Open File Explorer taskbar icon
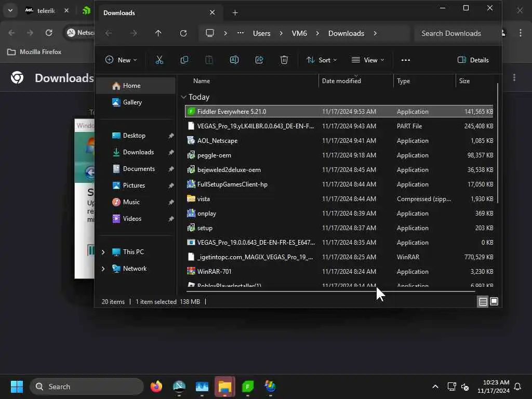 (x=224, y=387)
